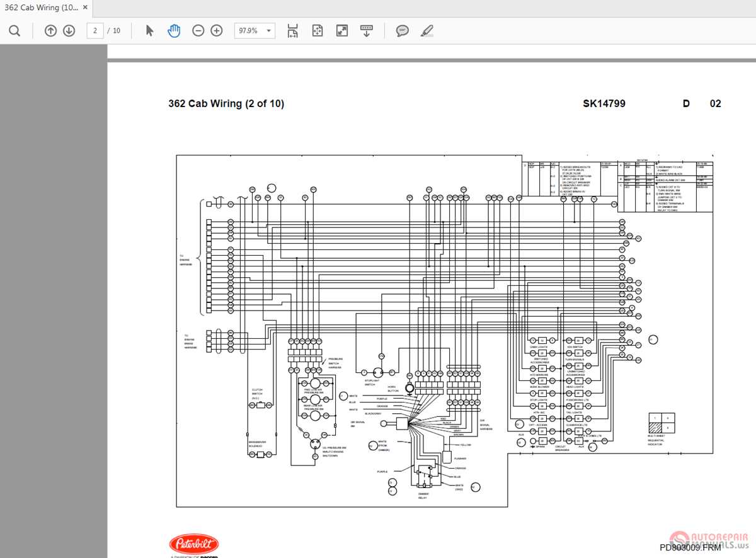The height and width of the screenshot is (558, 756).
Task: Click the multi-sheet sequential indicator box
Action: [x=661, y=422]
